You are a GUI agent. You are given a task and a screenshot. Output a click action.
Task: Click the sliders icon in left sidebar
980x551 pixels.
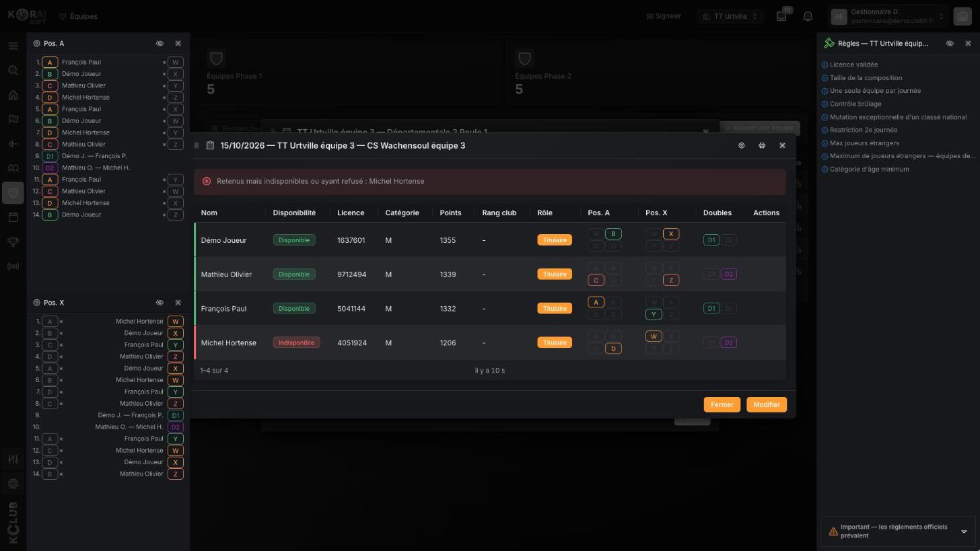point(13,459)
